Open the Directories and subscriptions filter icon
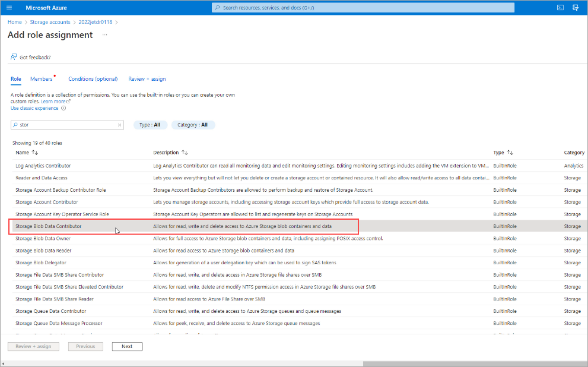The height and width of the screenshot is (367, 588). [575, 8]
